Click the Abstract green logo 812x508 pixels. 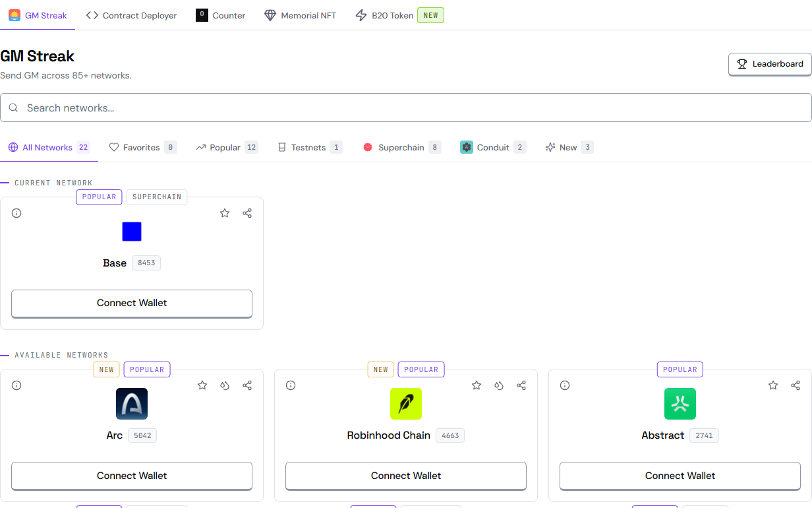click(x=680, y=404)
